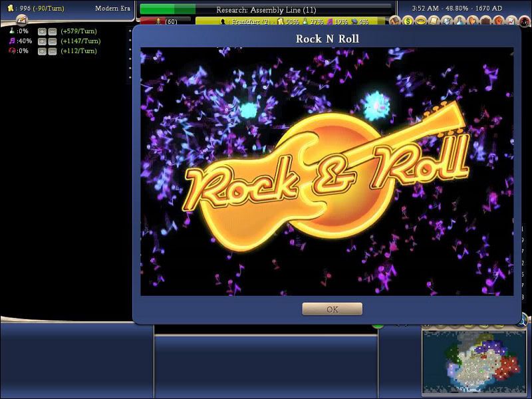Open the Corporation Advisor briefcase icon
The width and height of the screenshot is (532, 399).
click(x=485, y=21)
